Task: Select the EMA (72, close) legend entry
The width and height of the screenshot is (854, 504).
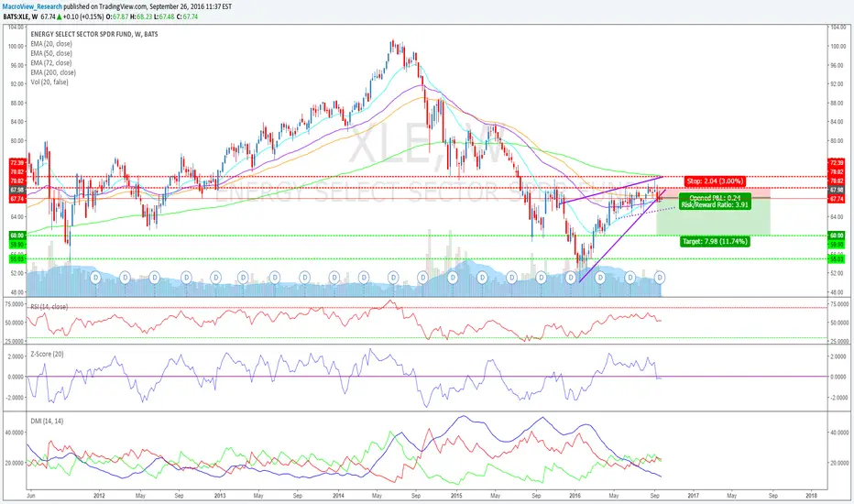Action: [51, 63]
